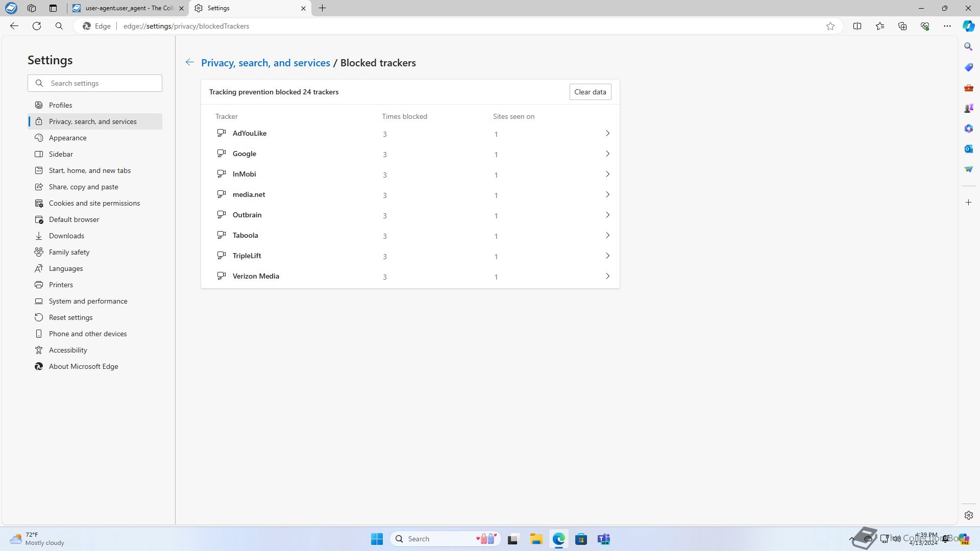Screen dimensions: 980x551
Task: Go to Default browser settings
Action: click(x=95, y=219)
